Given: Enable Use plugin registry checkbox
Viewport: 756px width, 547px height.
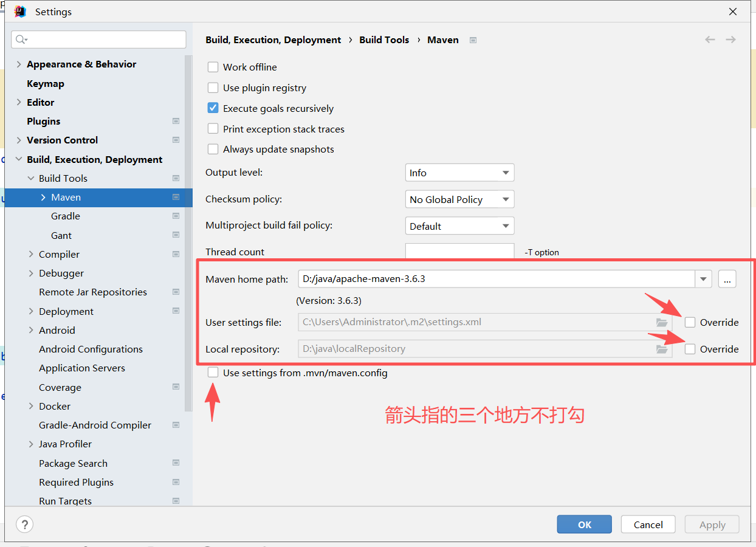Looking at the screenshot, I should tap(213, 88).
